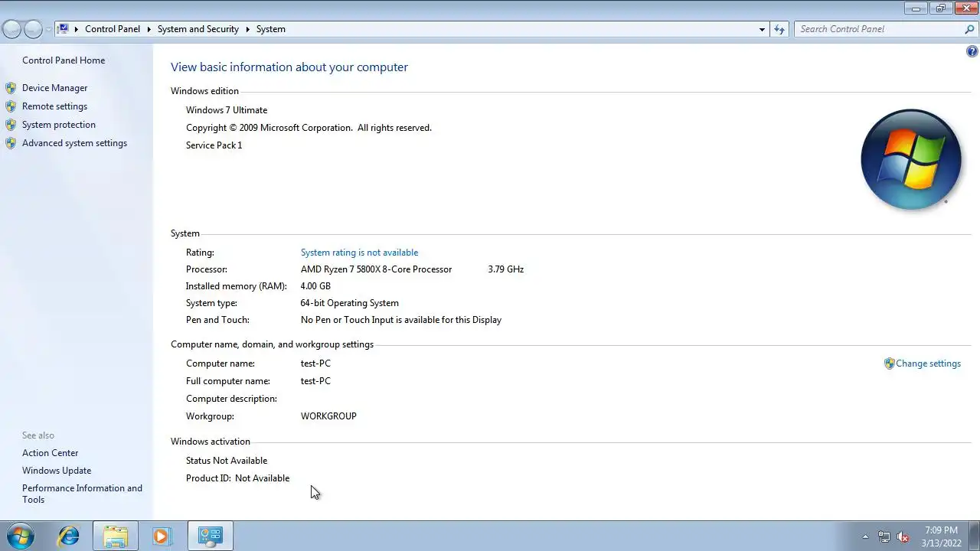Screen dimensions: 980x551
Task: Go to Control Panel Home
Action: click(x=64, y=60)
